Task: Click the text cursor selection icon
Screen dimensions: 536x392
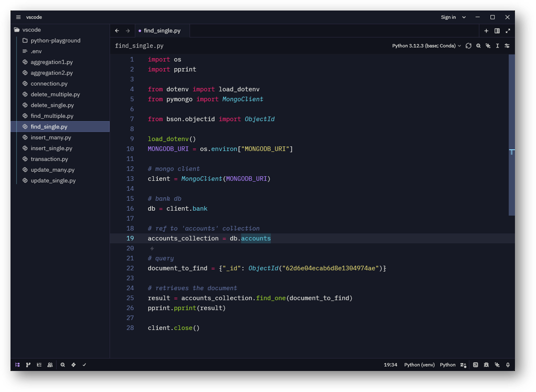Action: pyautogui.click(x=497, y=46)
